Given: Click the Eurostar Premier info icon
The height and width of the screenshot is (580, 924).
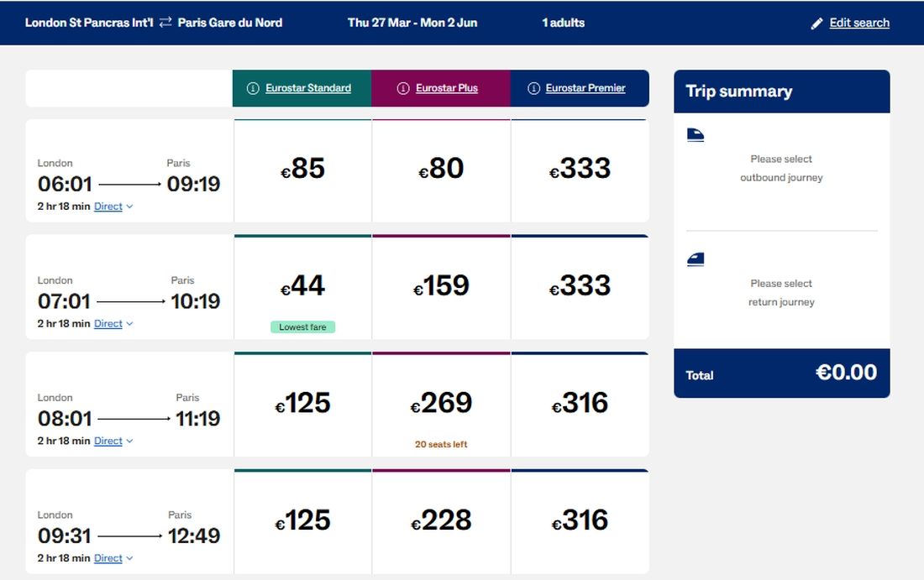Looking at the screenshot, I should coord(533,88).
